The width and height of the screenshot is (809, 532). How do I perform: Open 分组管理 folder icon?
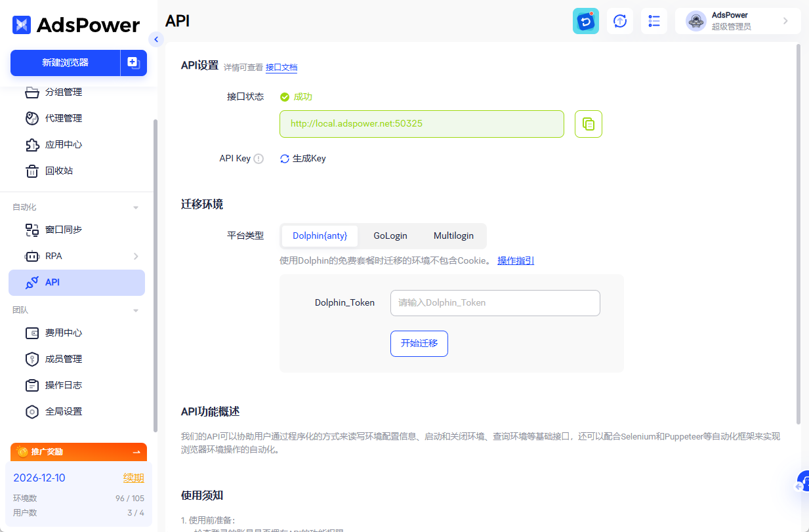[x=32, y=92]
